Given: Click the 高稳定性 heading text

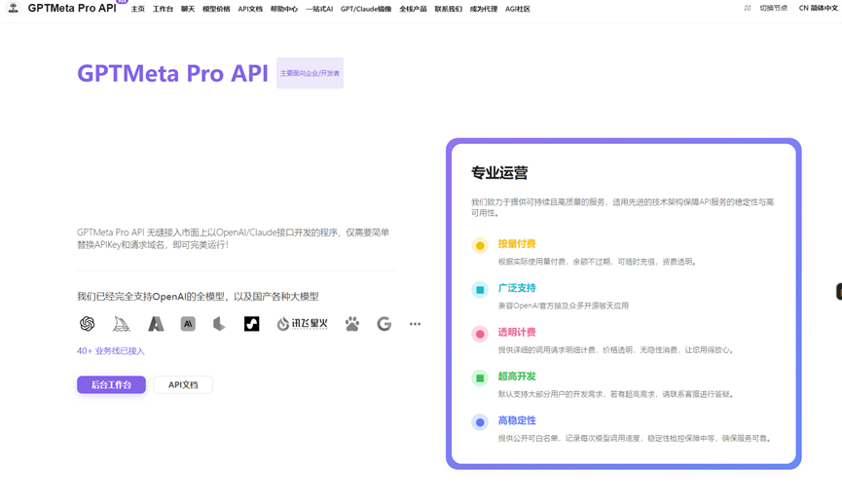Looking at the screenshot, I should pos(517,420).
